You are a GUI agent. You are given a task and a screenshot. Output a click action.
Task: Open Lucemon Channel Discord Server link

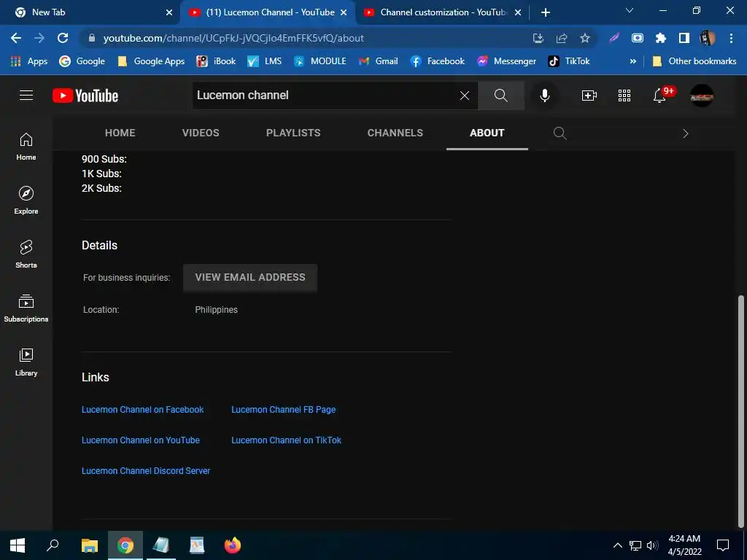click(x=146, y=470)
